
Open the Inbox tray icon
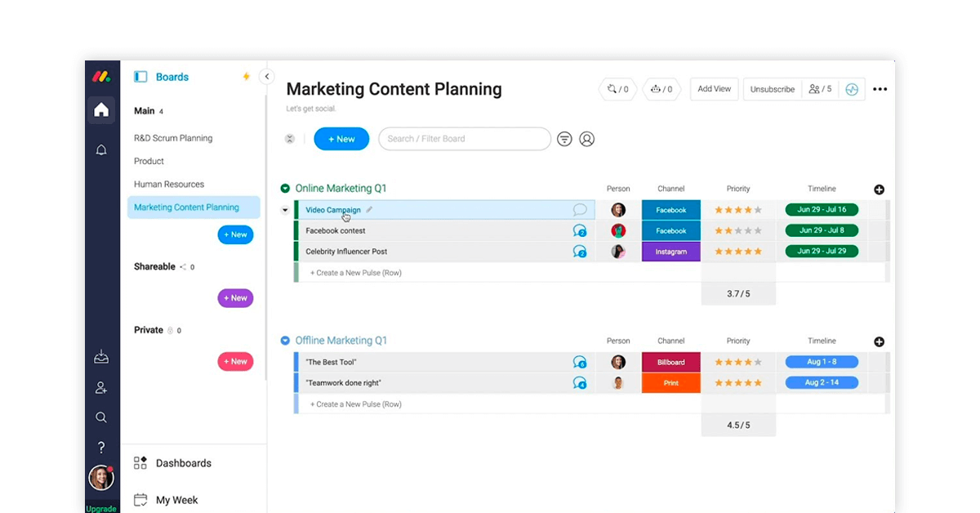[101, 357]
